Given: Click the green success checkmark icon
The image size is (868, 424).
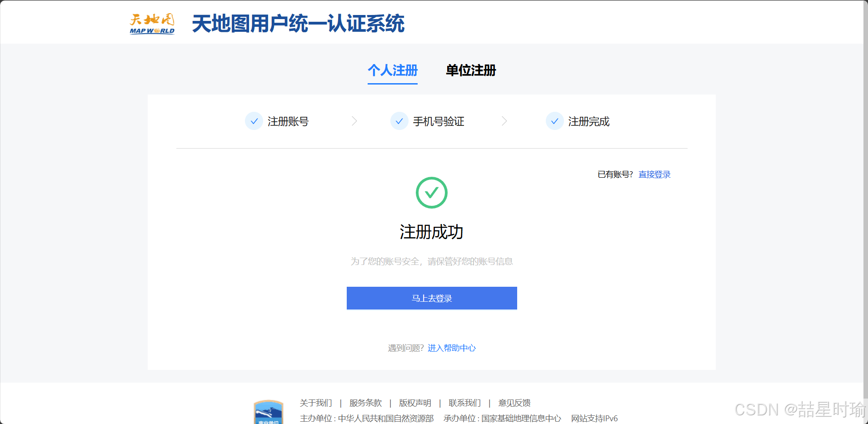Looking at the screenshot, I should pyautogui.click(x=432, y=193).
